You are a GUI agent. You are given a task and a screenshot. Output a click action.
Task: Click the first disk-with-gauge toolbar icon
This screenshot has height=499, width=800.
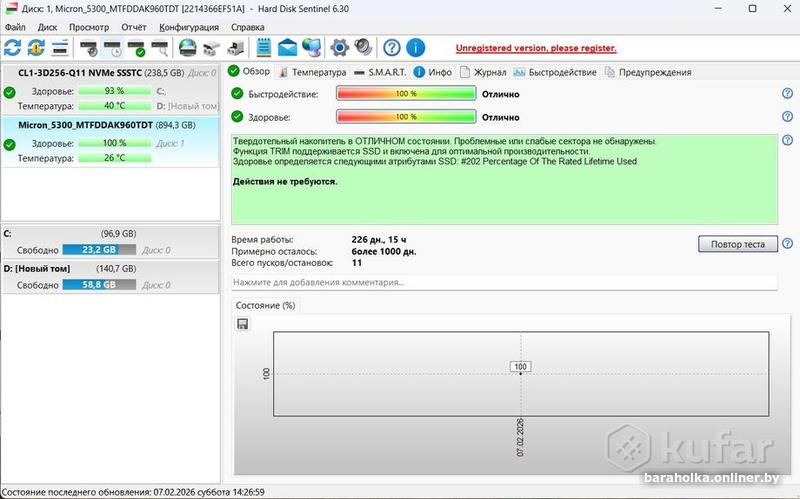(x=89, y=48)
